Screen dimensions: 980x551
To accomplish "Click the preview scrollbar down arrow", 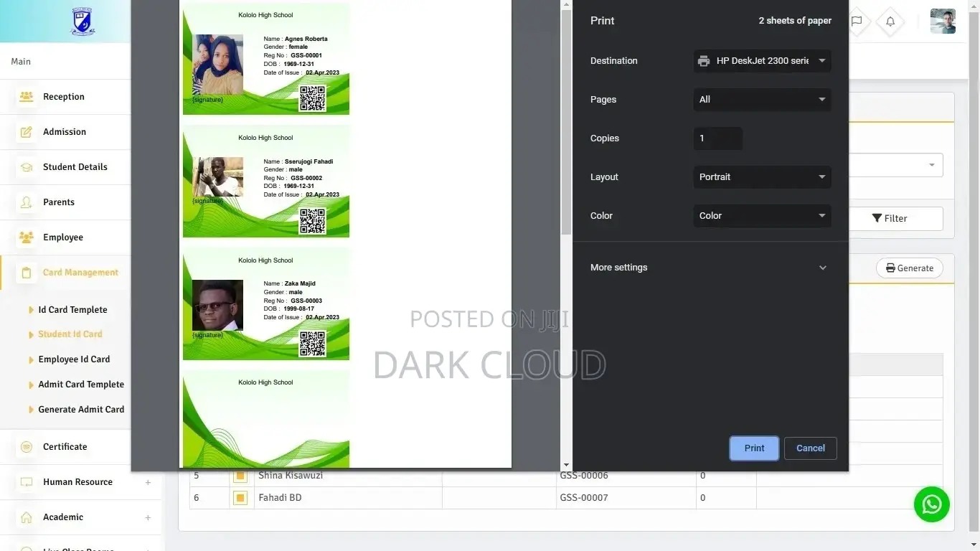I will pos(566,466).
